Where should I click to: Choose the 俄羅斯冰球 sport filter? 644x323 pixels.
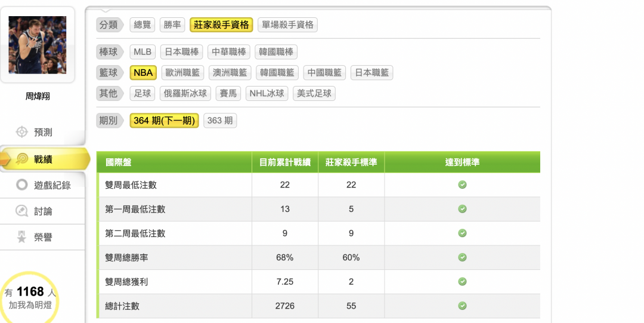point(185,93)
